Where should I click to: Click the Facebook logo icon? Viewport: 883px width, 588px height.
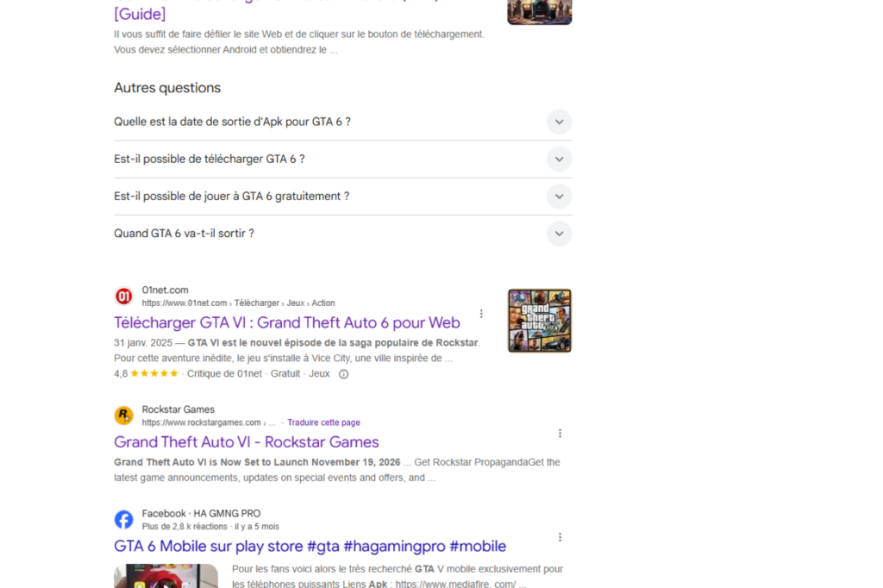coord(124,519)
